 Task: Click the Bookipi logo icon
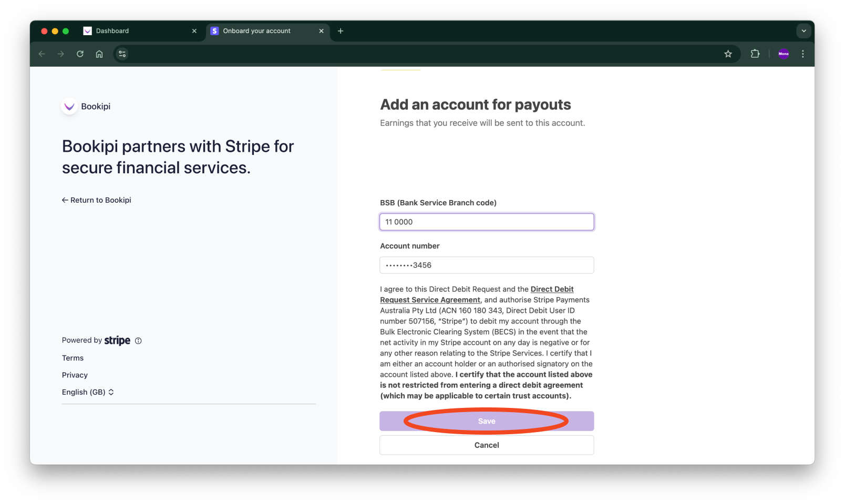(69, 106)
